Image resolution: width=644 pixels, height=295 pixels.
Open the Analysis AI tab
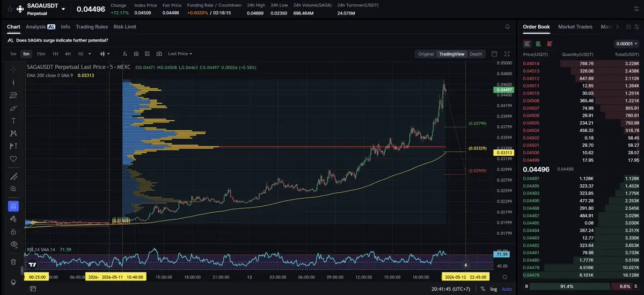pos(40,26)
